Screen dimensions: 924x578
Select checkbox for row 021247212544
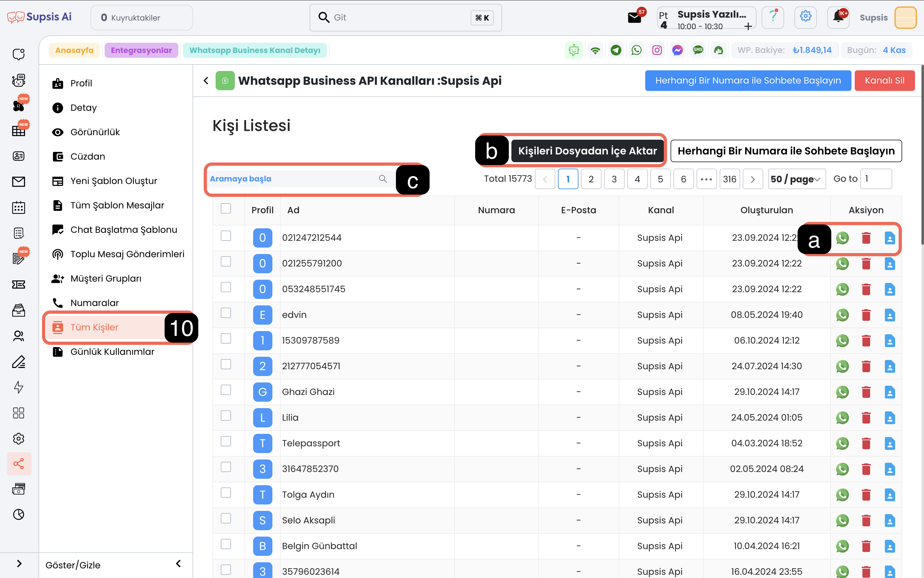(x=226, y=236)
